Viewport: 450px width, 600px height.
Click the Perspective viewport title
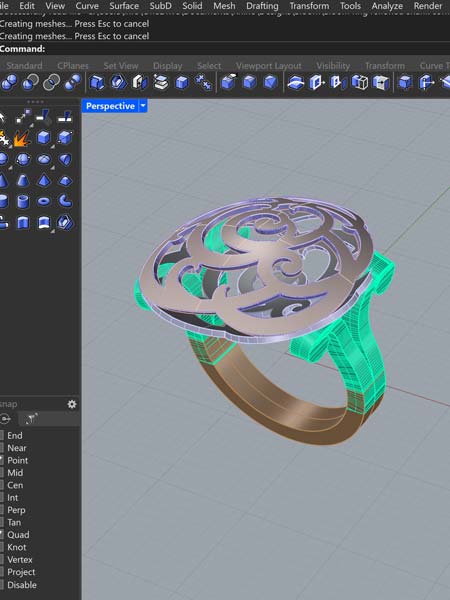coord(110,106)
